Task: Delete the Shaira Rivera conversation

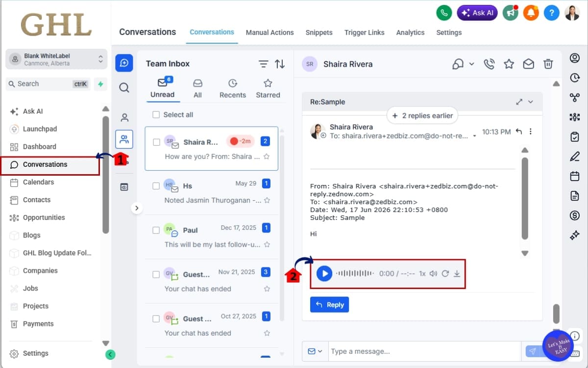Action: [548, 64]
